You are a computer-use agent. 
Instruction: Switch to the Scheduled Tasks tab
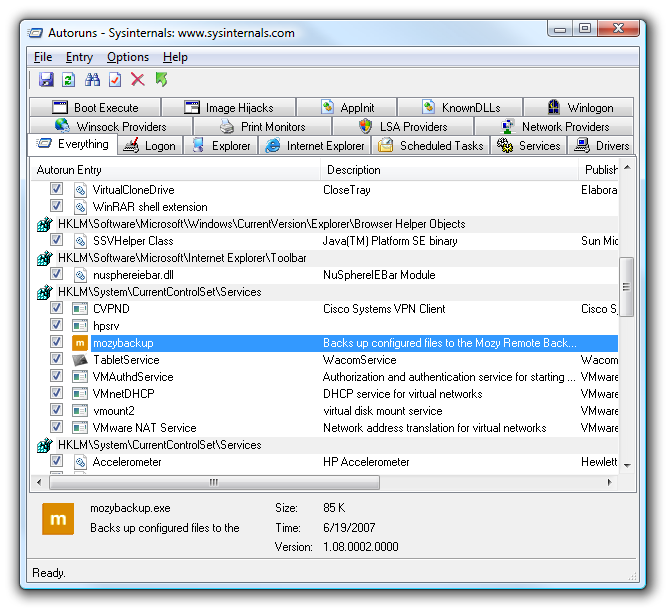click(x=432, y=146)
